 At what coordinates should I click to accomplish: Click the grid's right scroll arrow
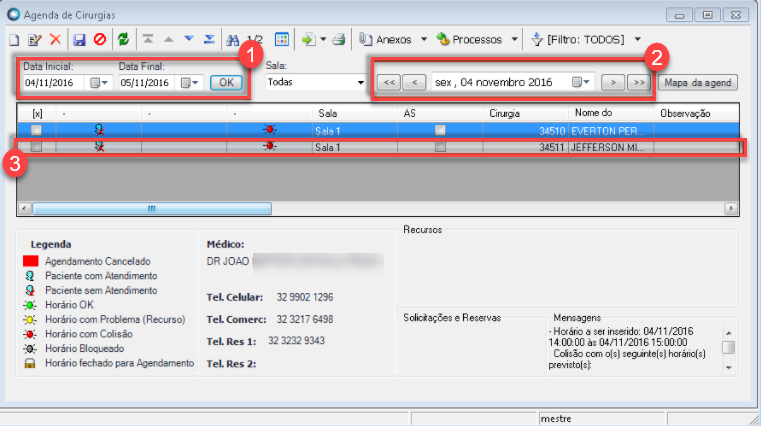tap(731, 209)
